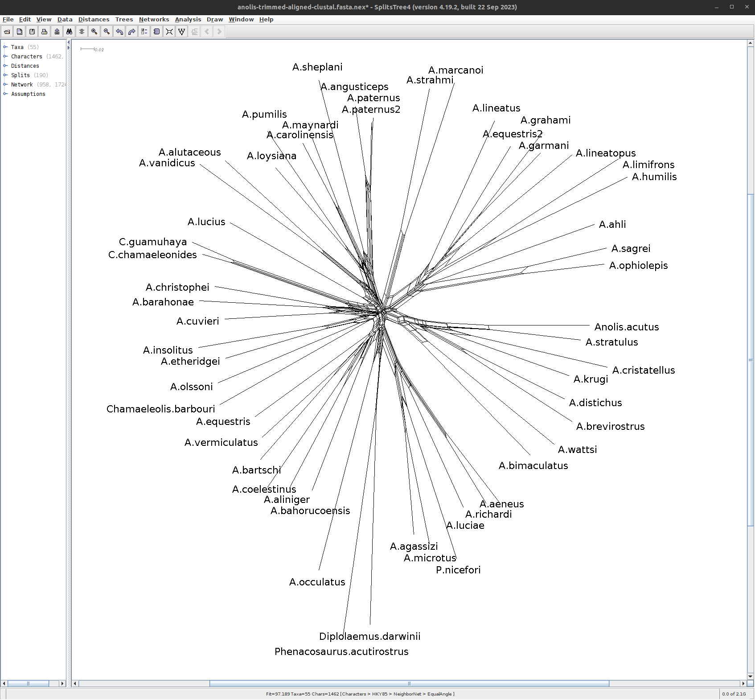Expand the Assumptions tree node

click(5, 94)
